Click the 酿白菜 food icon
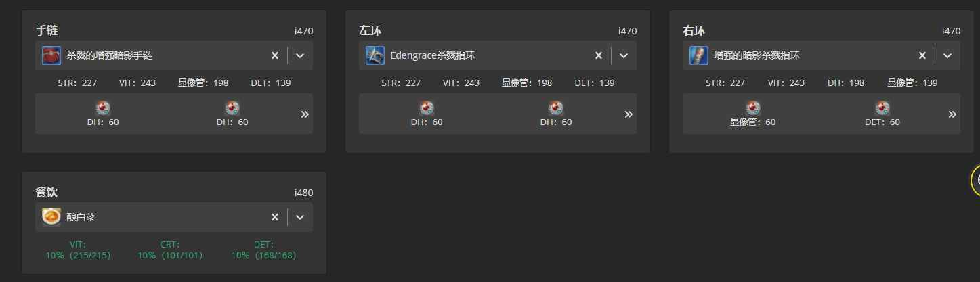Screen dimensions: 980x282 pos(51,216)
